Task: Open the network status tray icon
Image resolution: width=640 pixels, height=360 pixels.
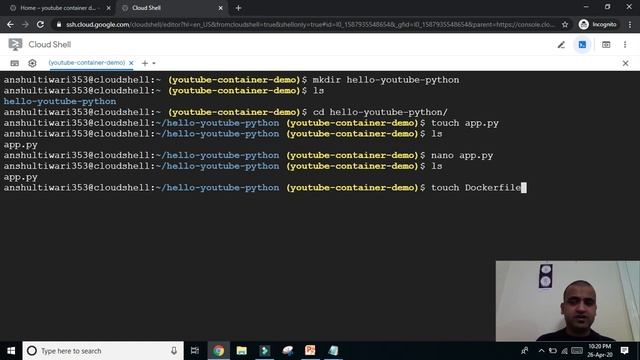Action: pos(564,351)
